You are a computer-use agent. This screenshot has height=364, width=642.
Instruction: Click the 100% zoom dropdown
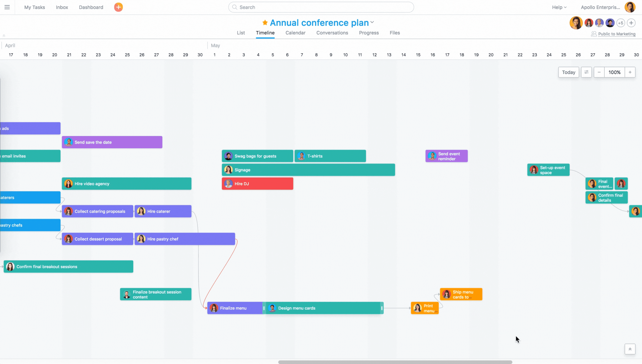click(614, 72)
